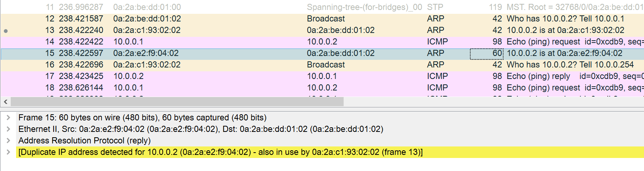The width and height of the screenshot is (644, 171).
Task: Click the Frame 15 bytes on wire text
Action: [142, 117]
